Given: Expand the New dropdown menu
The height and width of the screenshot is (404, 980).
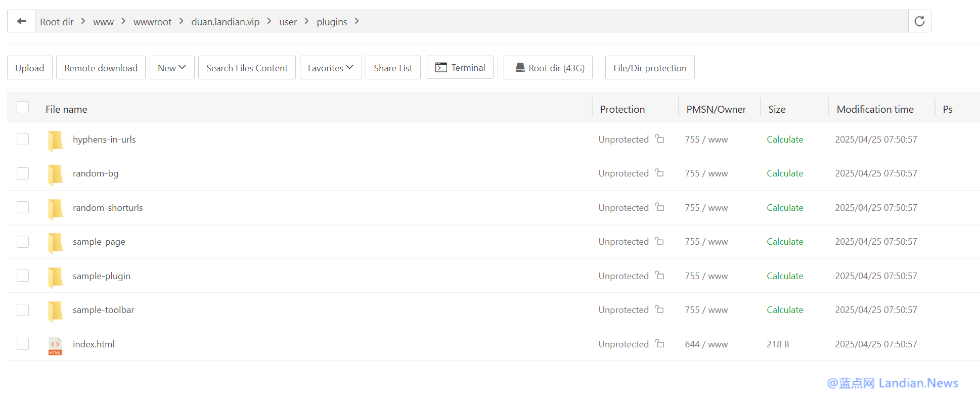Looking at the screenshot, I should (x=172, y=68).
